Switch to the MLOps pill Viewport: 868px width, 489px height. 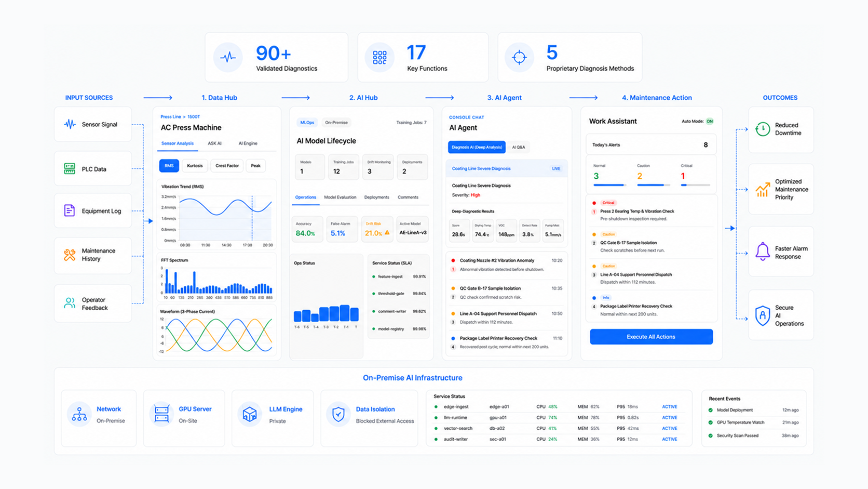point(307,123)
